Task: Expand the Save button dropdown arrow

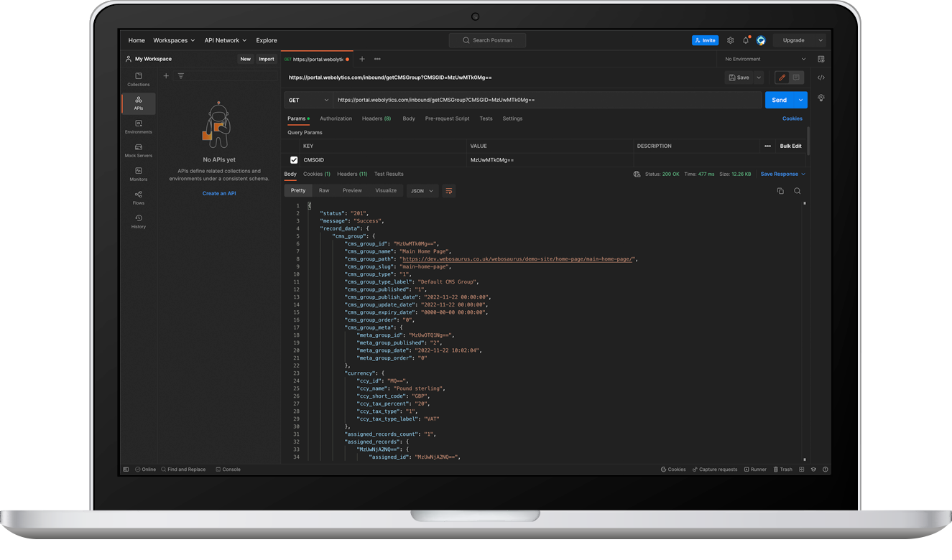Action: point(759,78)
